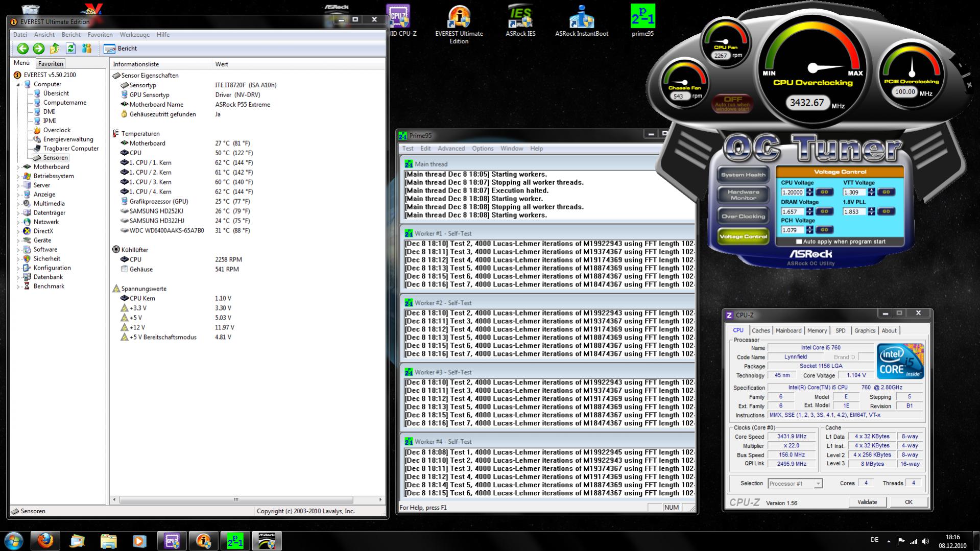Apply DRAM Voltage with its GO button

[824, 211]
